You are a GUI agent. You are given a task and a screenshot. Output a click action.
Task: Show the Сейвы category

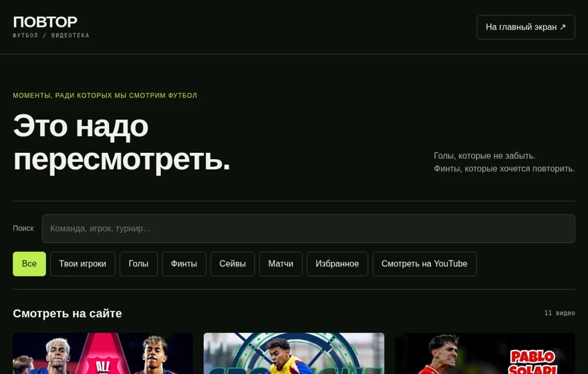point(233,264)
